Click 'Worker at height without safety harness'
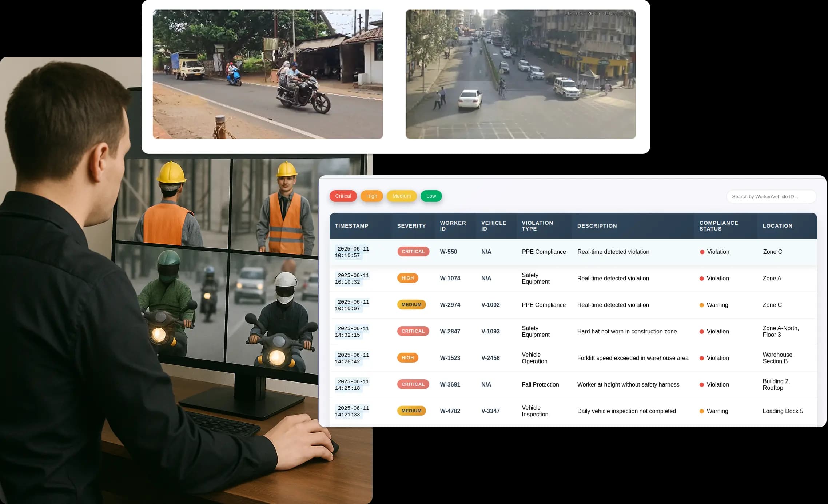The image size is (828, 504). [x=628, y=384]
